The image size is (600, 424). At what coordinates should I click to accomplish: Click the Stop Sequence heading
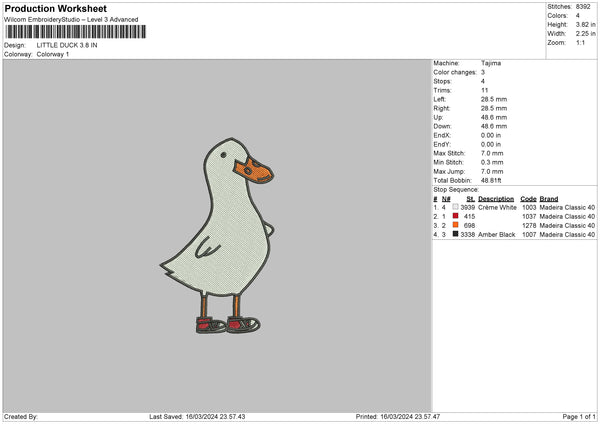point(456,190)
